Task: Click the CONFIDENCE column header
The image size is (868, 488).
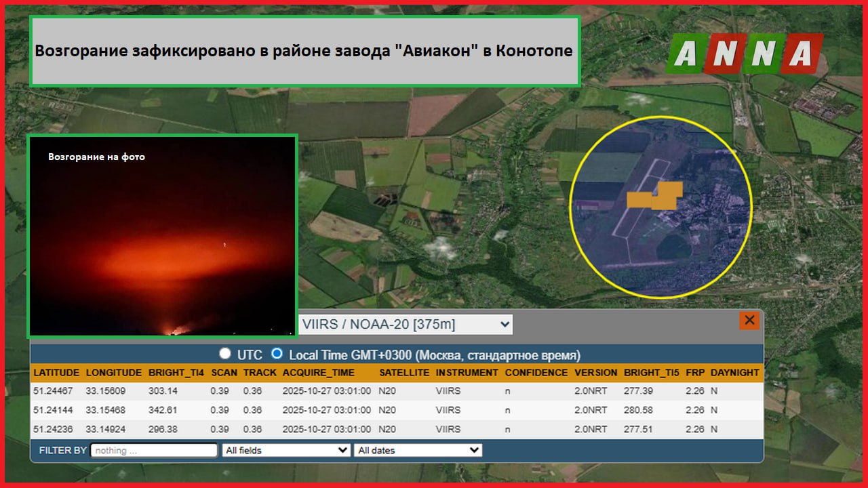Action: point(536,373)
